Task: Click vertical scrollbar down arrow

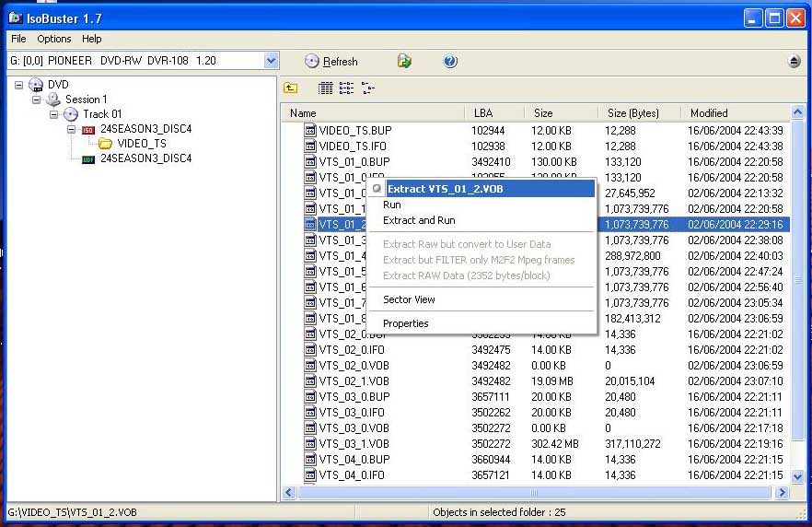Action: [x=797, y=476]
